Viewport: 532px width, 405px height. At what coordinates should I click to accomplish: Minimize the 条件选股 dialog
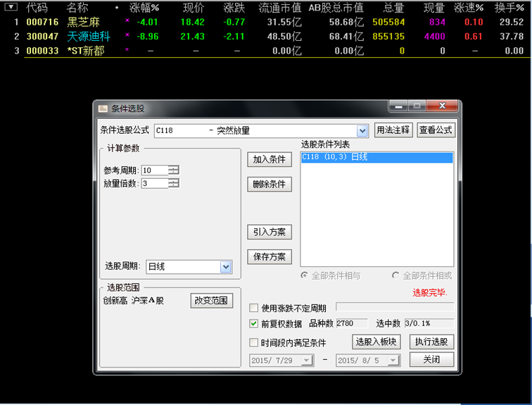coord(398,106)
